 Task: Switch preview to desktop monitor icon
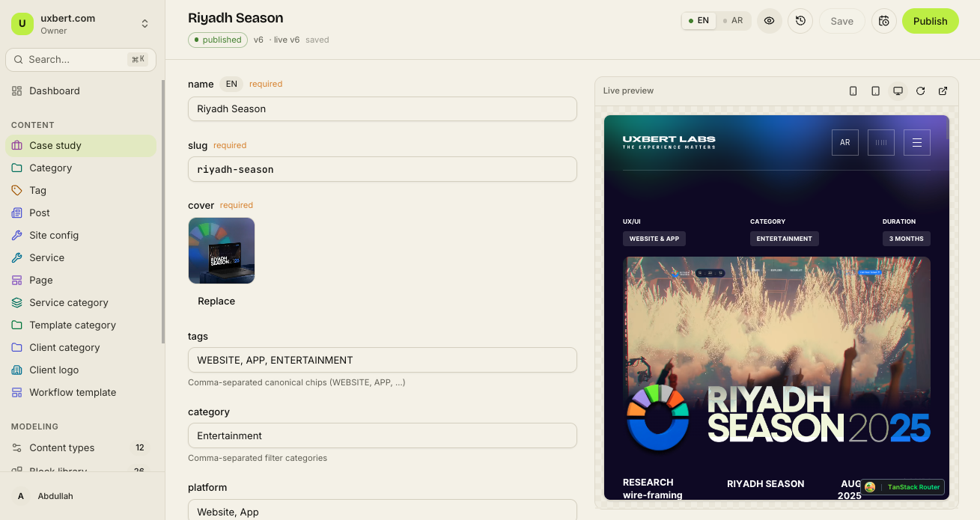[x=898, y=91]
